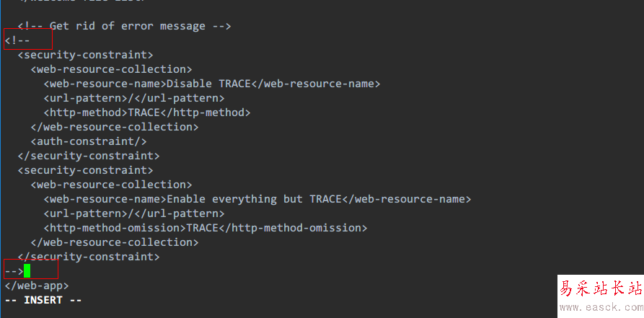Click the first <url-pattern> line
The height and width of the screenshot is (318, 644).
tap(133, 98)
